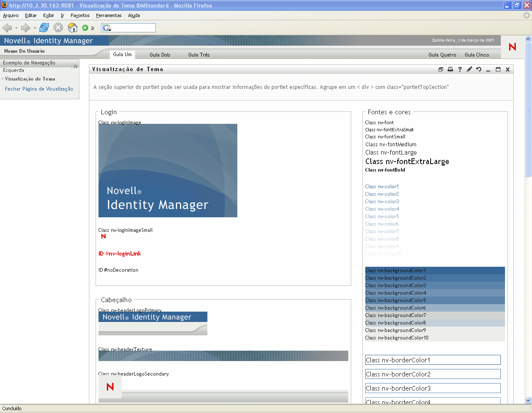
Task: Focus the Google search input field
Action: pos(133,28)
